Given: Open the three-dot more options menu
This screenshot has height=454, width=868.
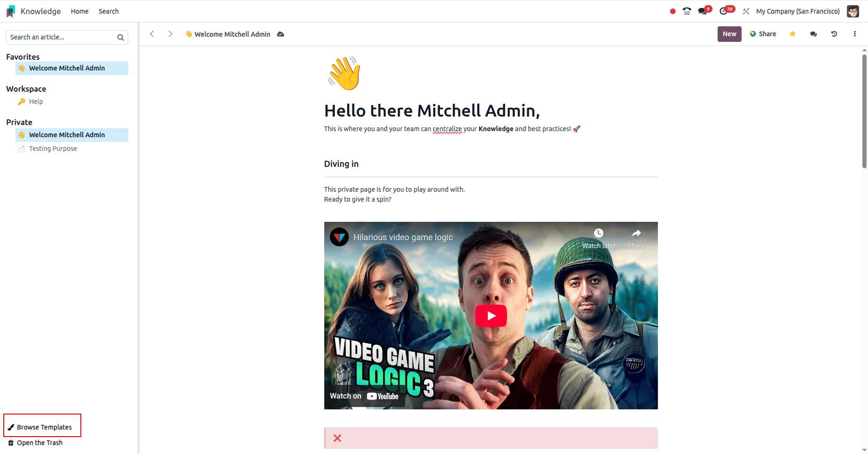Looking at the screenshot, I should [x=855, y=34].
